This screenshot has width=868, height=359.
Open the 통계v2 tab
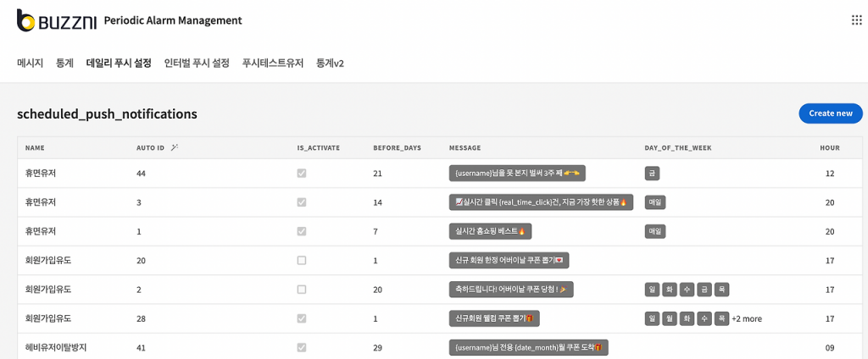pos(330,63)
